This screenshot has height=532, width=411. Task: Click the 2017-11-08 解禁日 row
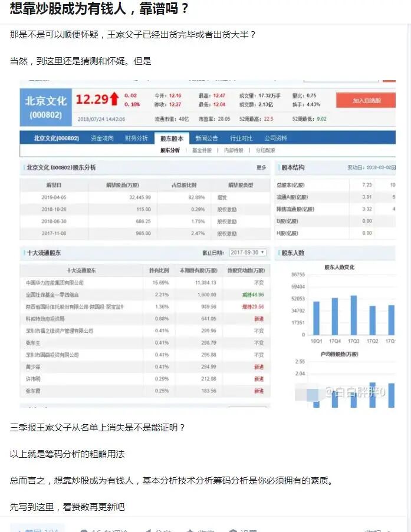(x=145, y=233)
